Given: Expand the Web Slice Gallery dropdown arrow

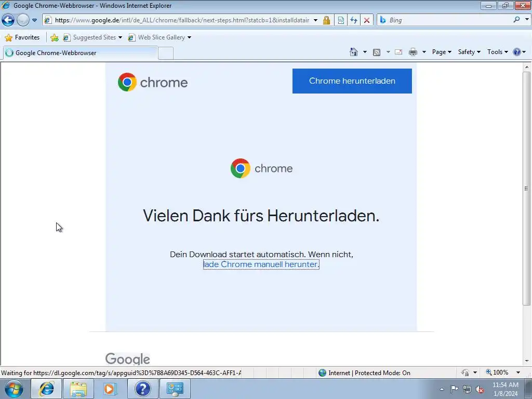Looking at the screenshot, I should [x=189, y=37].
